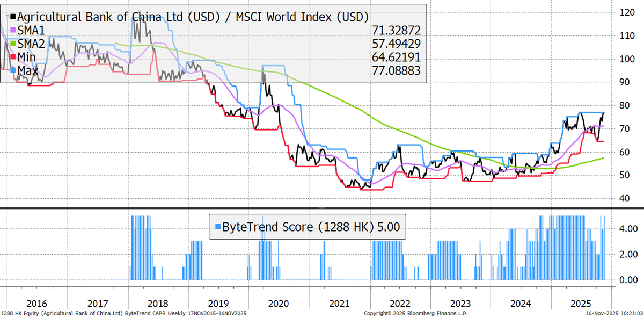Click the Min value 64.62191
The width and height of the screenshot is (644, 317).
click(396, 57)
